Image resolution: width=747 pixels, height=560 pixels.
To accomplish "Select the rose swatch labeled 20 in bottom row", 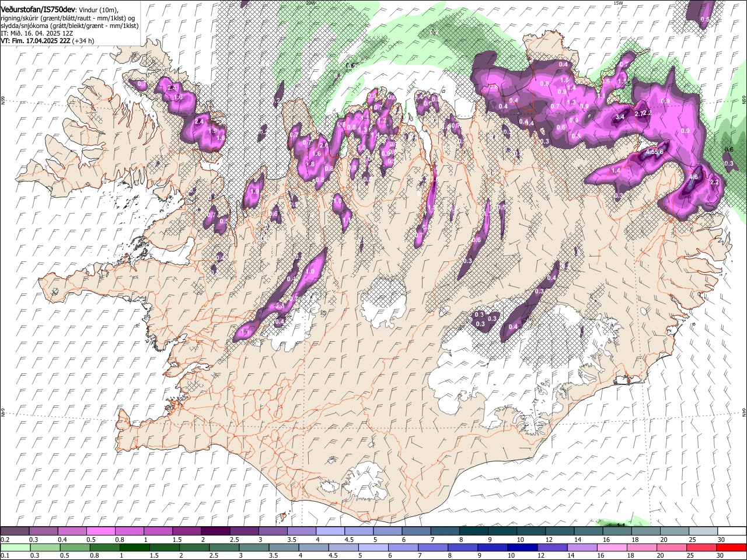I will (672, 547).
